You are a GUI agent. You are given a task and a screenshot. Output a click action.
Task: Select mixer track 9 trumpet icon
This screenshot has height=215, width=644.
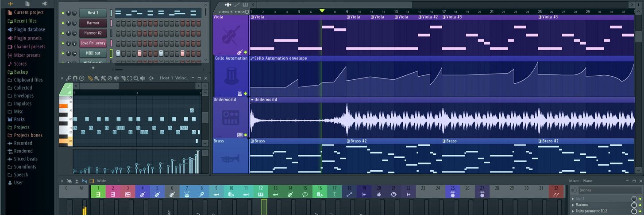click(216, 194)
